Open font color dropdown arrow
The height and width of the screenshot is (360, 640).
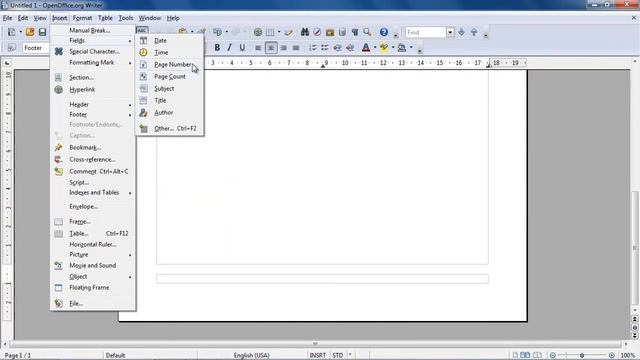coord(375,48)
